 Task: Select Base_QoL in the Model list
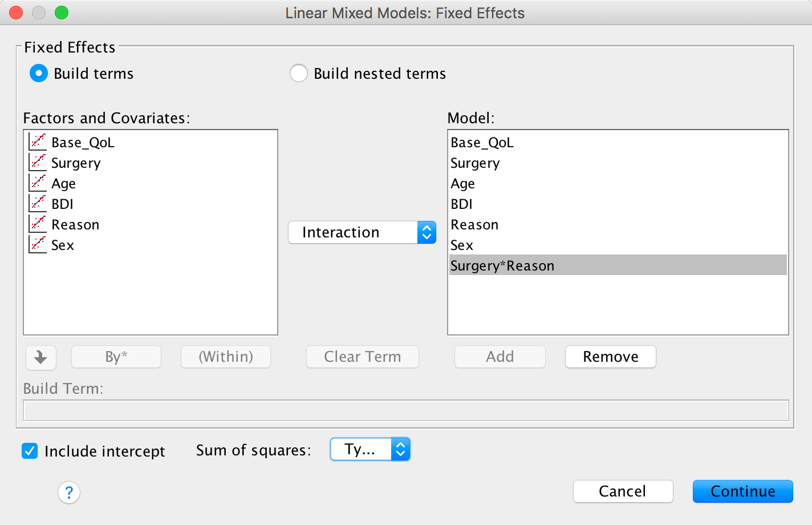pos(482,143)
